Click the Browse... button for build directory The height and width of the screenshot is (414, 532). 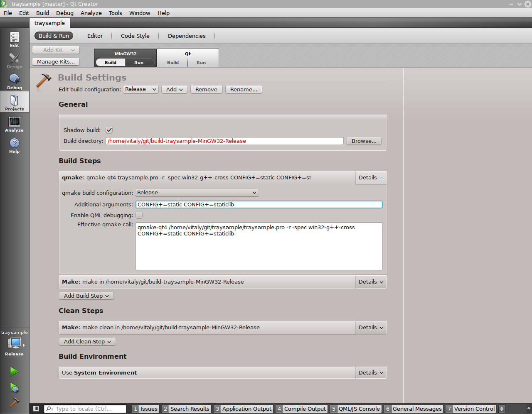(364, 141)
